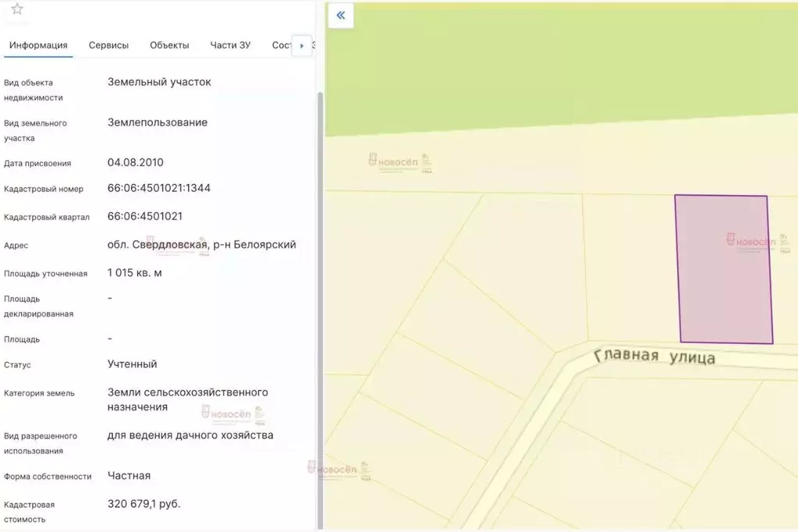Open the Объекты tab
The height and width of the screenshot is (532, 798).
tap(168, 45)
